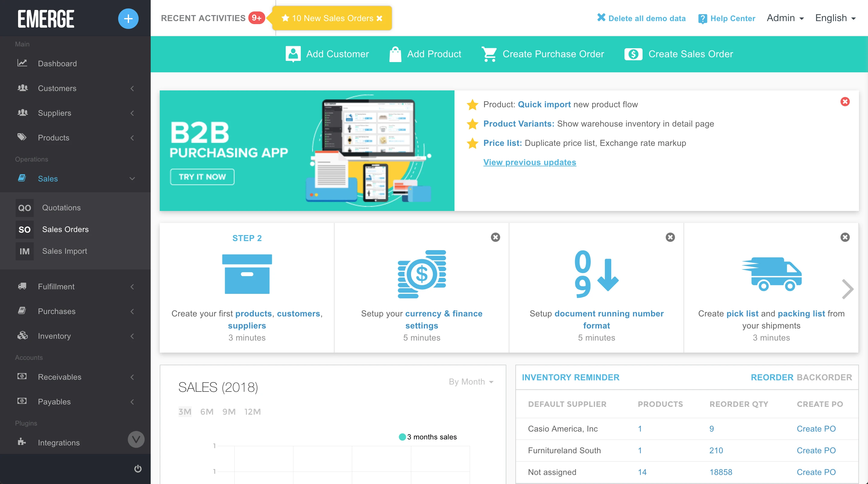Click the Add Product shopping bag icon
868x484 pixels.
click(x=395, y=54)
